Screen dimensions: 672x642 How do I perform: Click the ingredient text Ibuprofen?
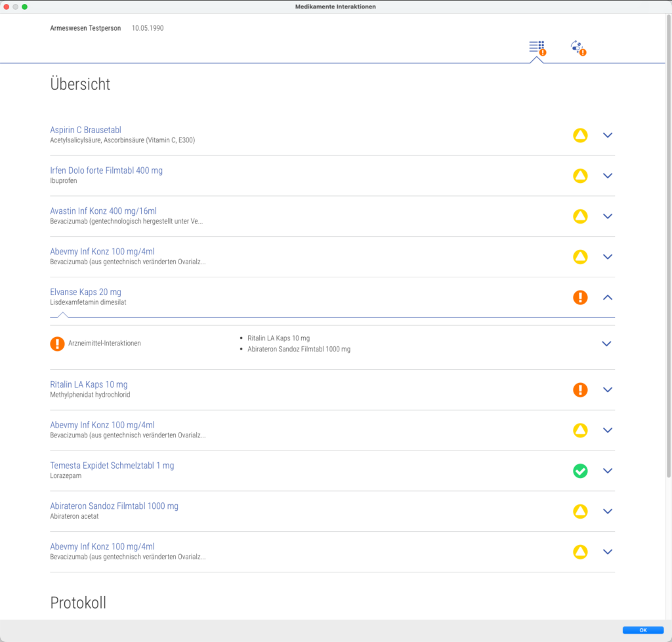(64, 181)
